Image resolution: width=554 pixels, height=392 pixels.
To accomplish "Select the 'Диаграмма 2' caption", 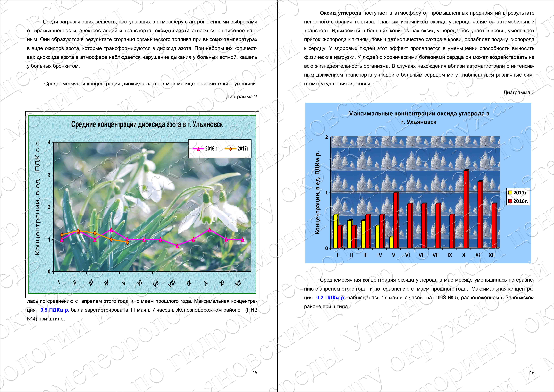I will [241, 97].
